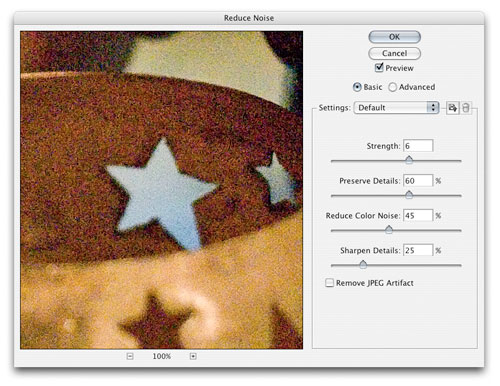This screenshot has width=500, height=386.
Task: Click the Strength value field
Action: tap(418, 146)
